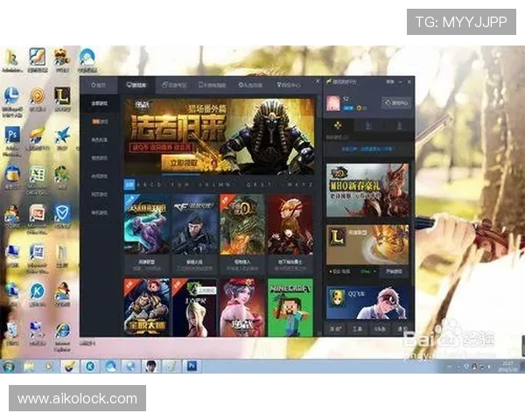Screen dimensions: 525x420
Task: Click the start game button beside League of Legends
Action: 394,271
